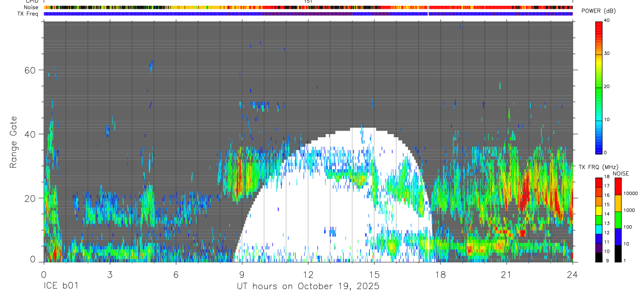
Task: Select hour 24 on the UT axis
Action: (573, 274)
